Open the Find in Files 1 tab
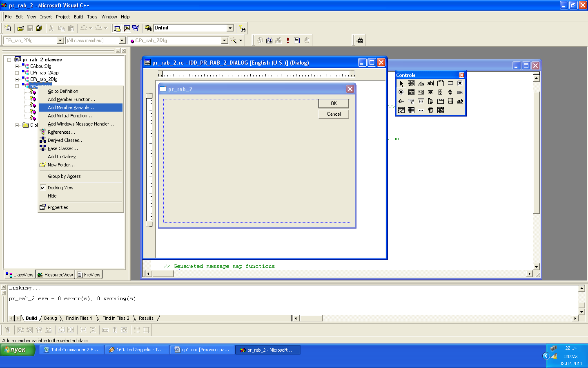 tap(79, 318)
